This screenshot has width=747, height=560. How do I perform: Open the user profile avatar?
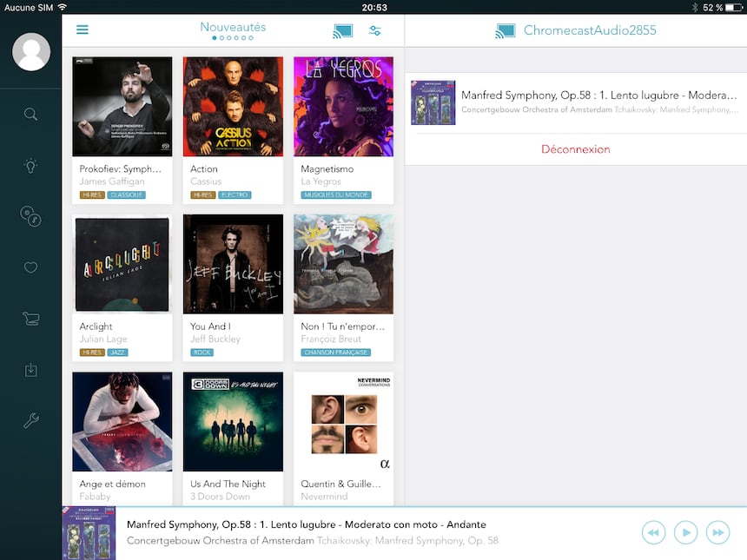click(x=31, y=51)
